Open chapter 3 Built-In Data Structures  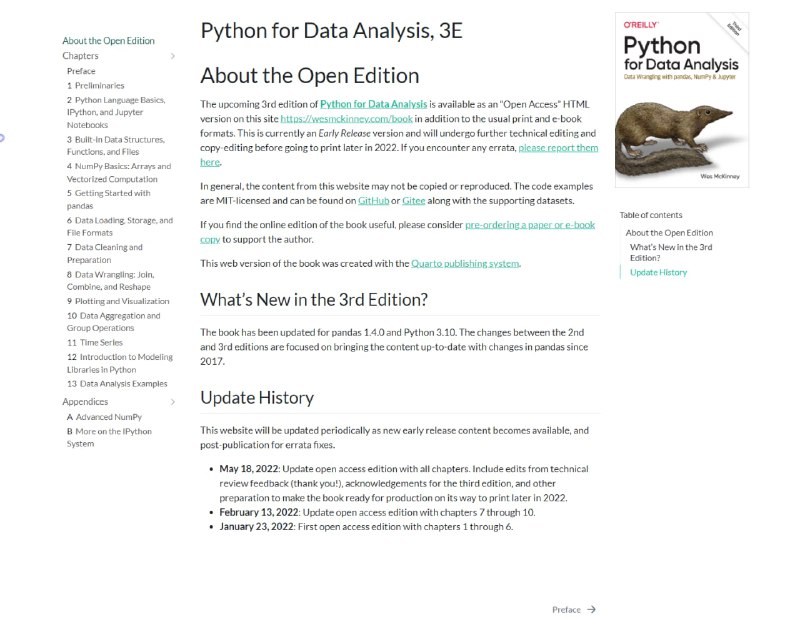point(116,145)
